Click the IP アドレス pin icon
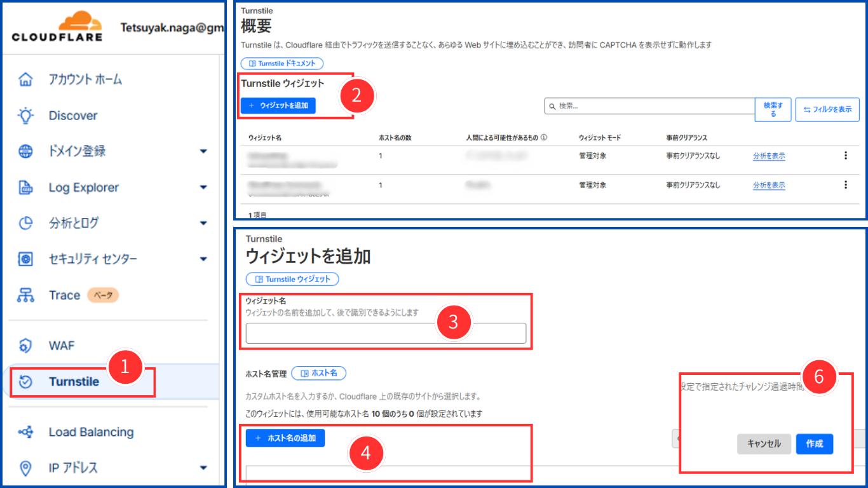 25,468
